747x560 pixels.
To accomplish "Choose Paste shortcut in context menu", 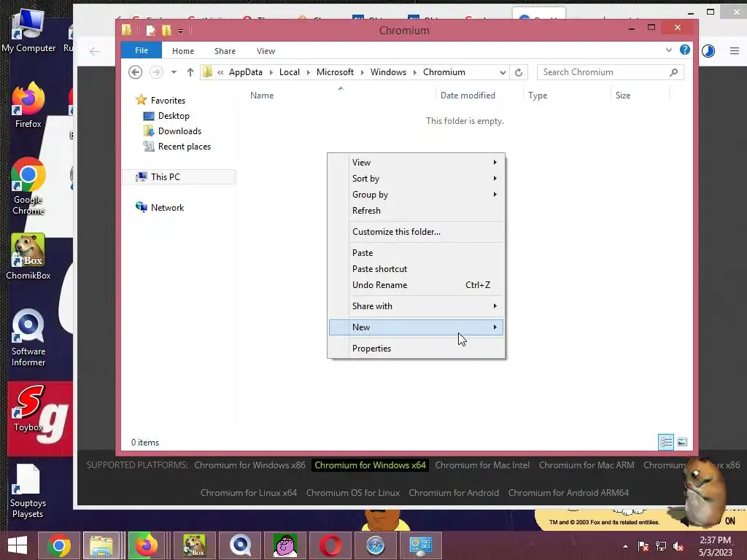I will point(416,269).
